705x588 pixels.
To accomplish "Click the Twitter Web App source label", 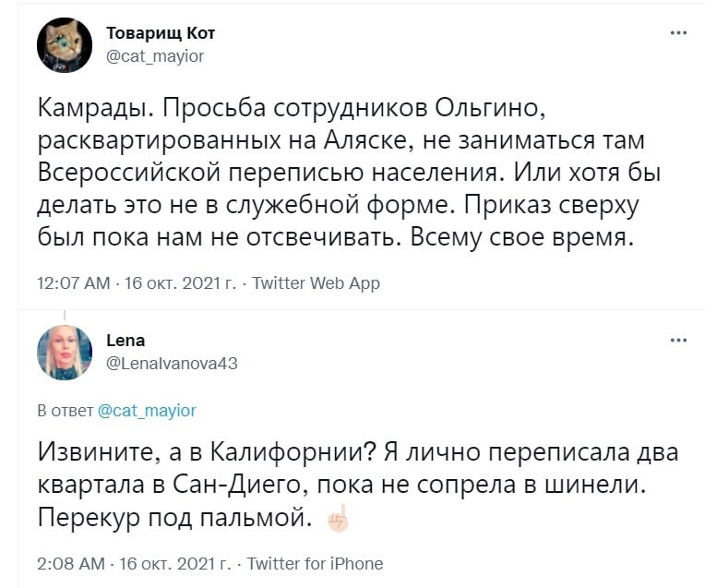I will coord(316,283).
